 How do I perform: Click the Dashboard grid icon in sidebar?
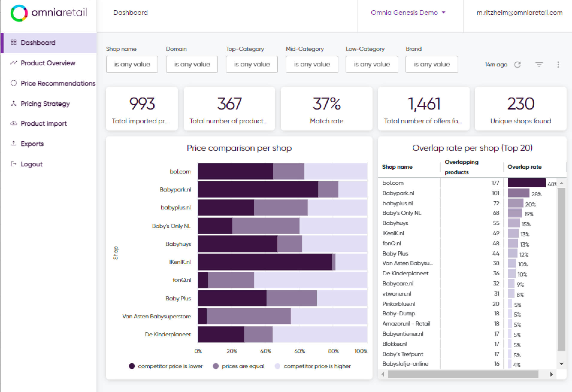[13, 42]
